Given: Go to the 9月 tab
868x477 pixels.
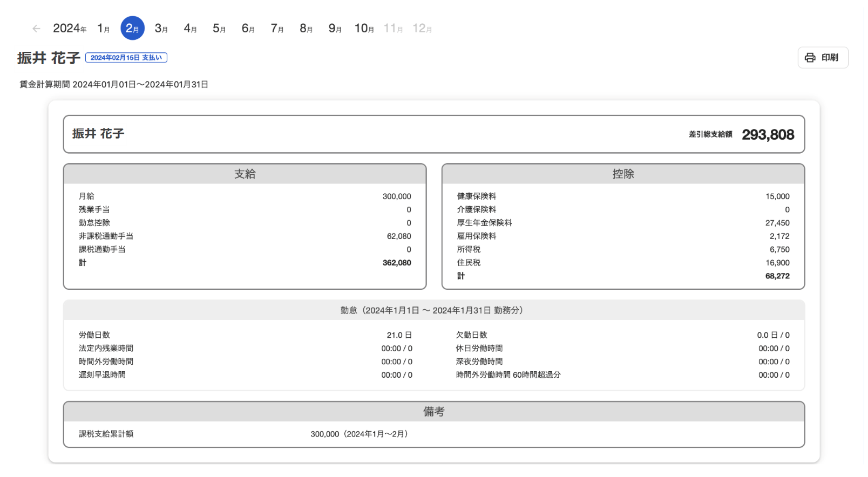Looking at the screenshot, I should click(335, 29).
